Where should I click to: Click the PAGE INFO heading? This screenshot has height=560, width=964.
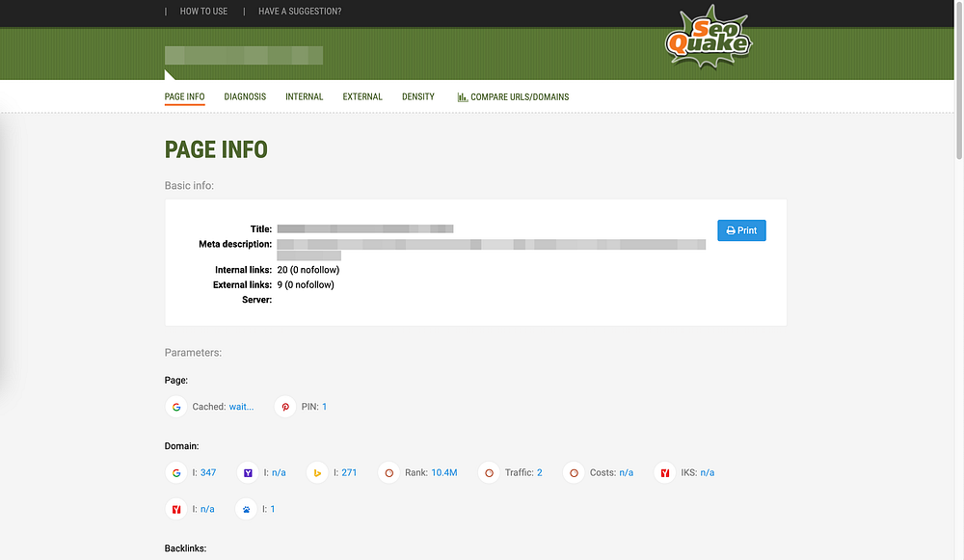click(x=216, y=149)
